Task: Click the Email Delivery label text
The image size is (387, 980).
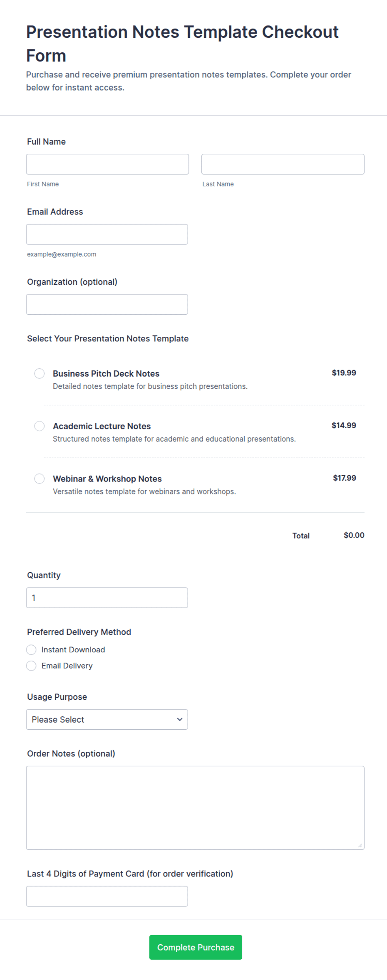Action: pos(67,666)
